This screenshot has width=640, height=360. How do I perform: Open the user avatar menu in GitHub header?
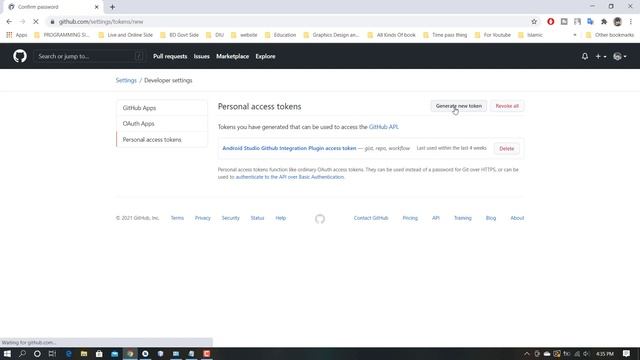click(620, 56)
